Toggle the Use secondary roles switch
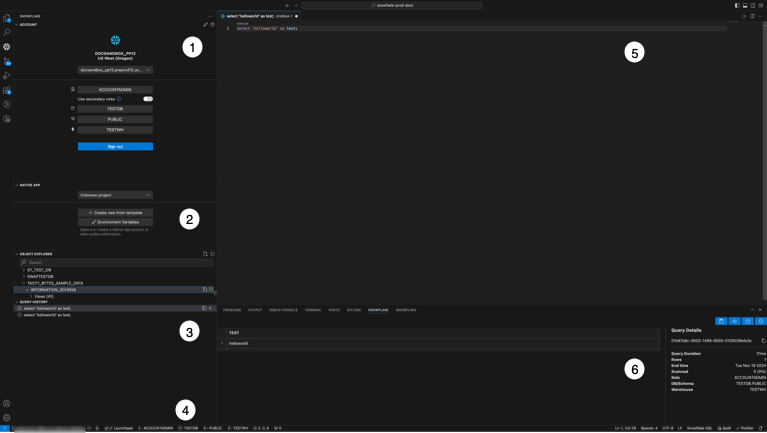Viewport: 767px width, 433px height. 148,99
